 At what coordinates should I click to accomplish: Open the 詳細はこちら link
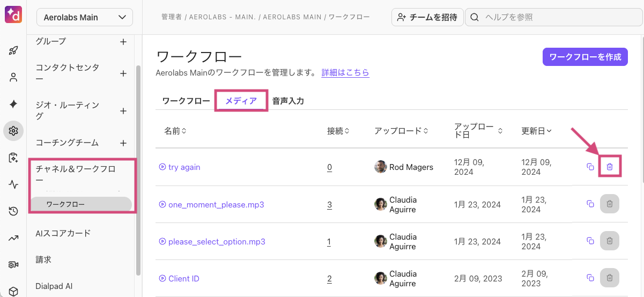click(345, 72)
